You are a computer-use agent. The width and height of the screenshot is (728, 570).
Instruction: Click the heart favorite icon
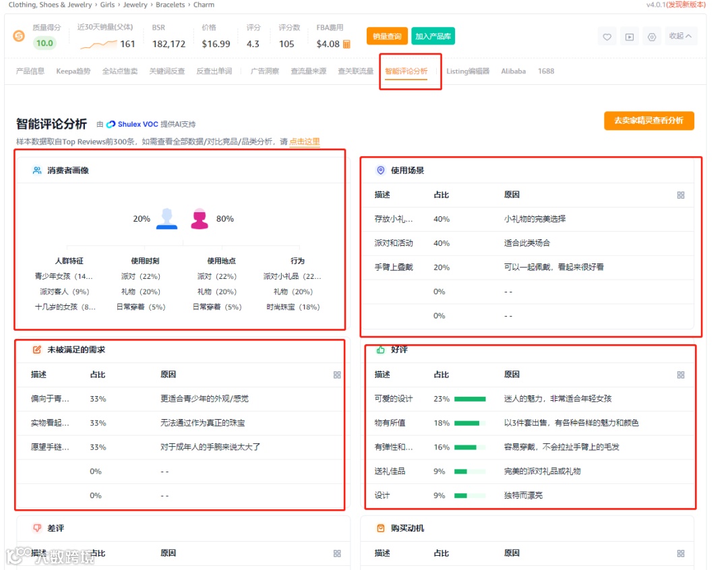607,36
